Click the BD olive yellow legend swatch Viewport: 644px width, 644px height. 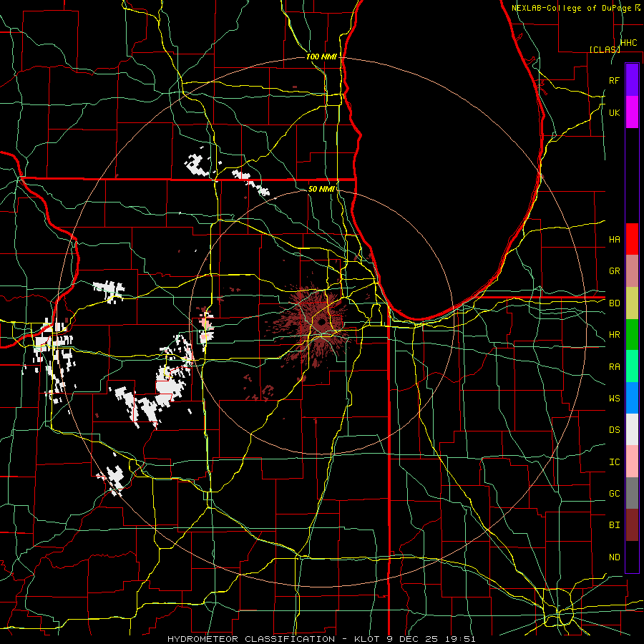click(x=632, y=303)
